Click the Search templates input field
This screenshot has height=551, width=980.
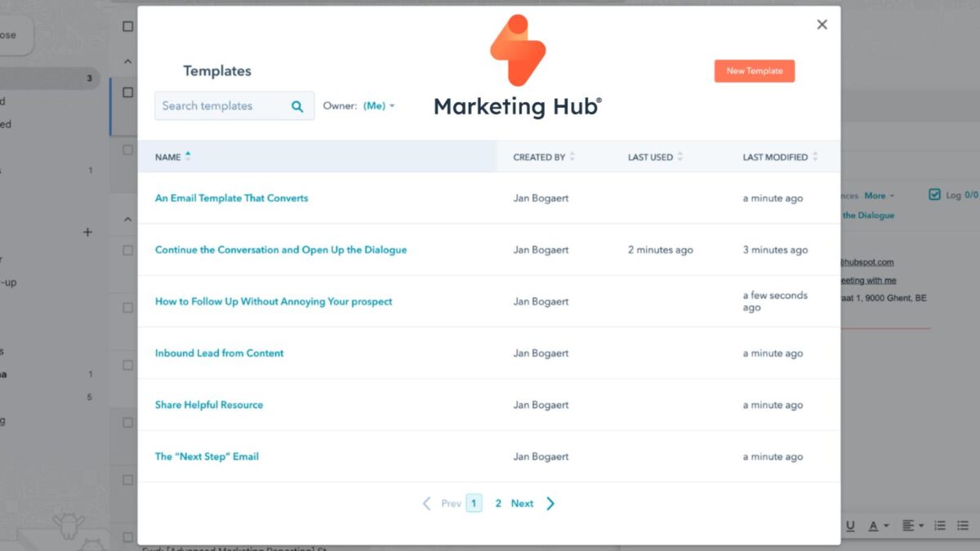point(234,106)
